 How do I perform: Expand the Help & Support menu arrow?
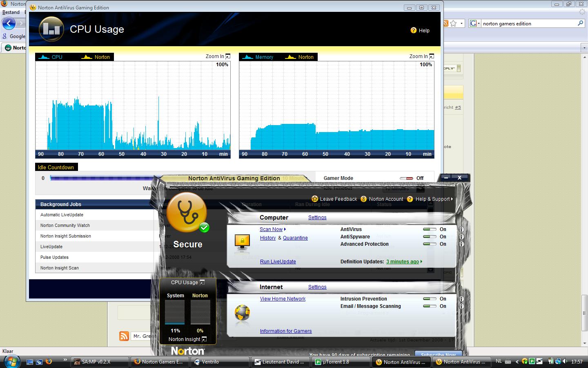[451, 199]
